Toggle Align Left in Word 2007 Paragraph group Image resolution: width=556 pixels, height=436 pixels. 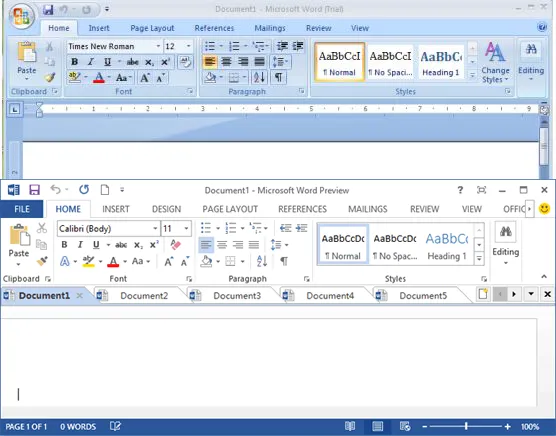(x=210, y=62)
